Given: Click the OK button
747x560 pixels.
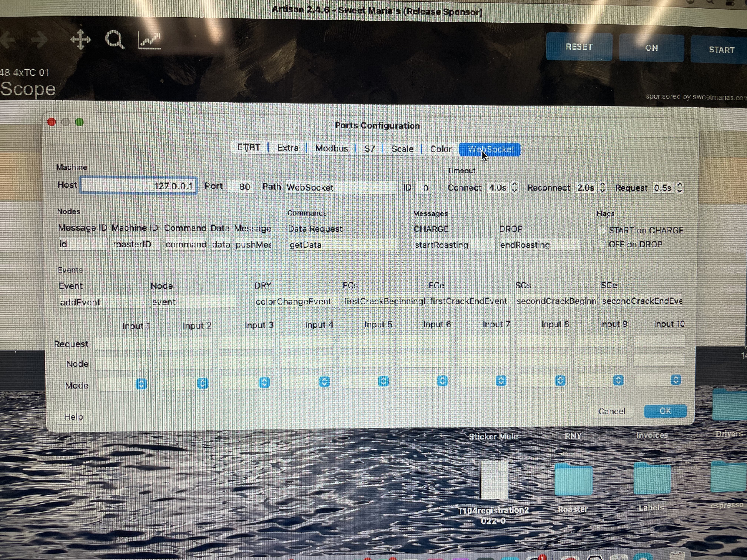Looking at the screenshot, I should pyautogui.click(x=665, y=411).
